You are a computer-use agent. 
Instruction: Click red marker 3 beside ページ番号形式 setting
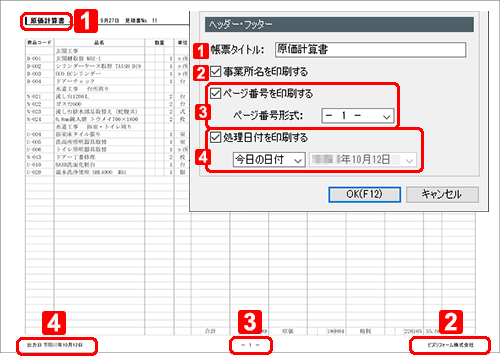[203, 112]
